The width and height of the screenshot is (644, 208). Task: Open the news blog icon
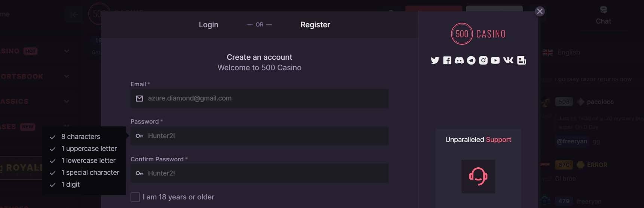(521, 60)
